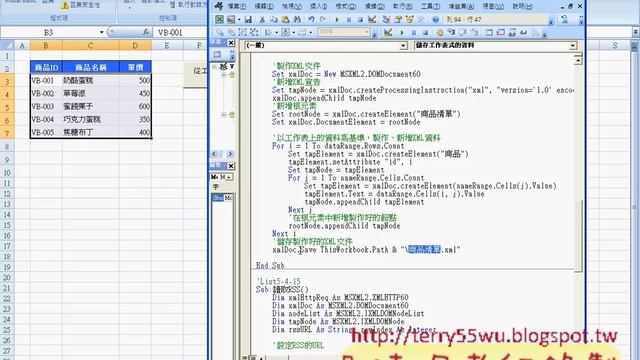Click cell with unit price 350
The height and width of the screenshot is (360, 640).
[136, 120]
